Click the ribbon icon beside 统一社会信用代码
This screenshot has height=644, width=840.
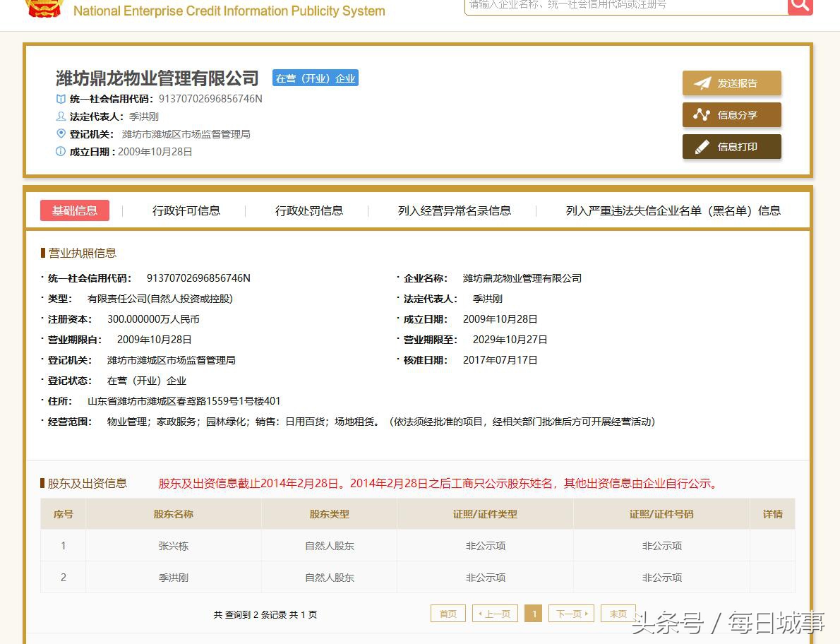(x=60, y=99)
